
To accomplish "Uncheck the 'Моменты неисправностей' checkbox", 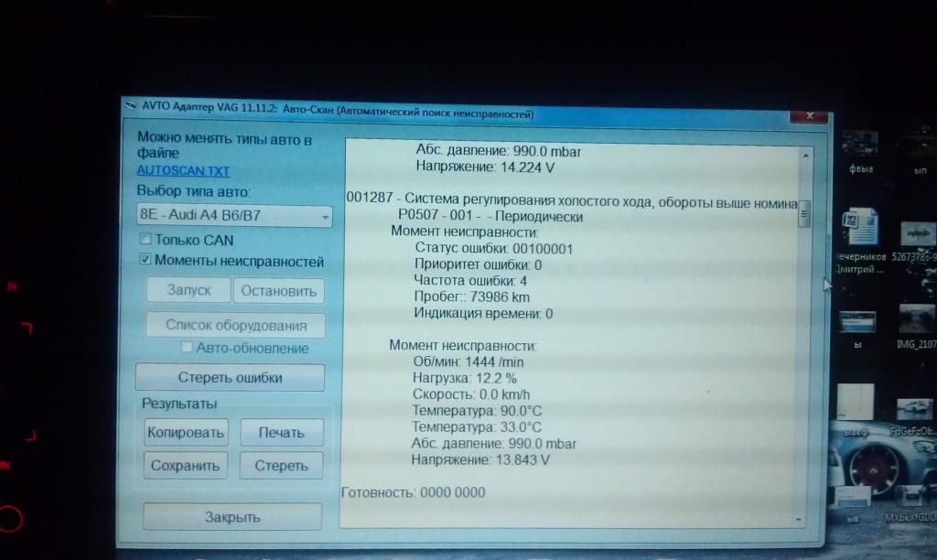I will pyautogui.click(x=144, y=260).
